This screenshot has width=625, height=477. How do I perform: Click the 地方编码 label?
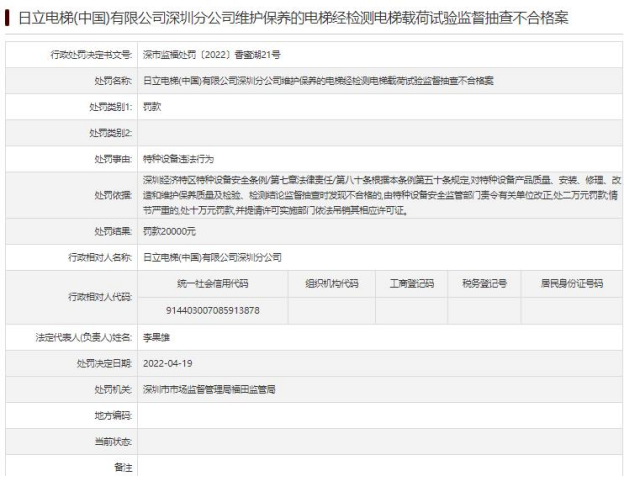click(113, 416)
